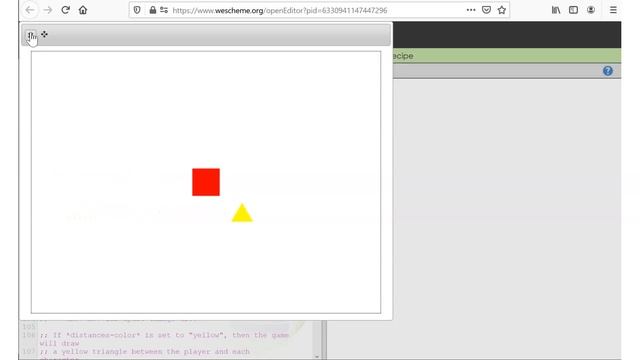Toggle the Firefox sidebar icon
The width and height of the screenshot is (640, 360).
[573, 10]
